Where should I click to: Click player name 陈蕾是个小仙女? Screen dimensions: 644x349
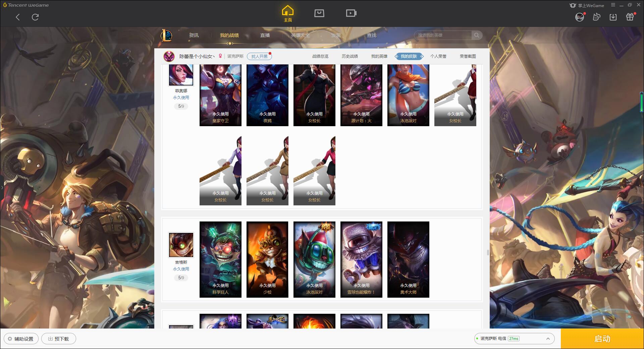tap(197, 56)
